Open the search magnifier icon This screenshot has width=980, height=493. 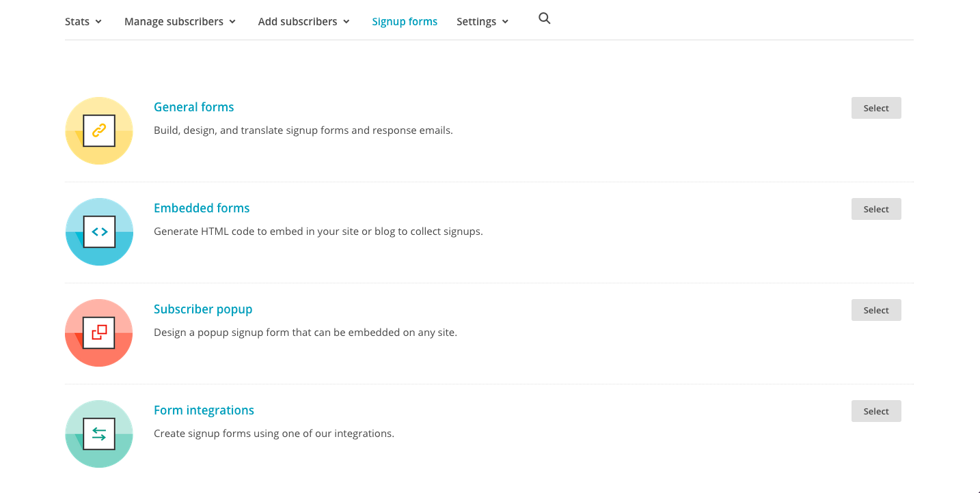pos(544,18)
